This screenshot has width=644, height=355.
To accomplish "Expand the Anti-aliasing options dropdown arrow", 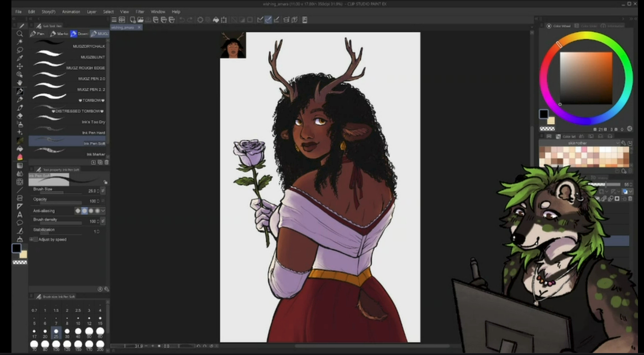I will (x=103, y=211).
